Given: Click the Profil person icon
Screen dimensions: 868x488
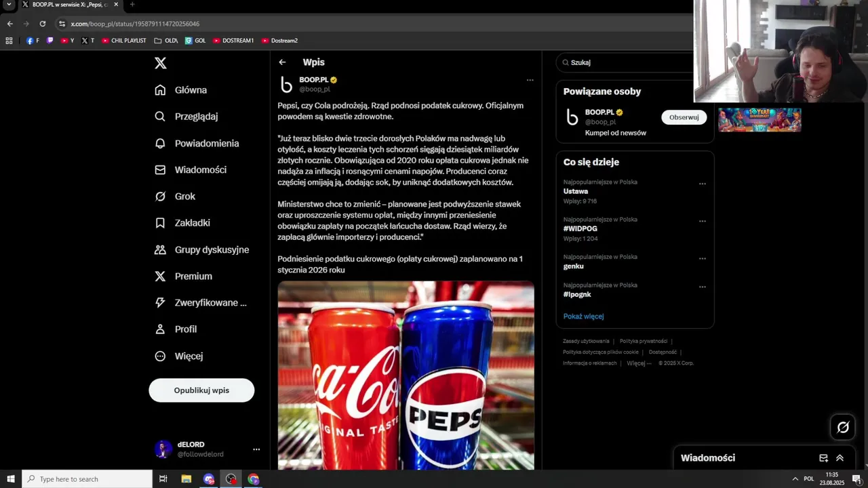Looking at the screenshot, I should [x=160, y=329].
